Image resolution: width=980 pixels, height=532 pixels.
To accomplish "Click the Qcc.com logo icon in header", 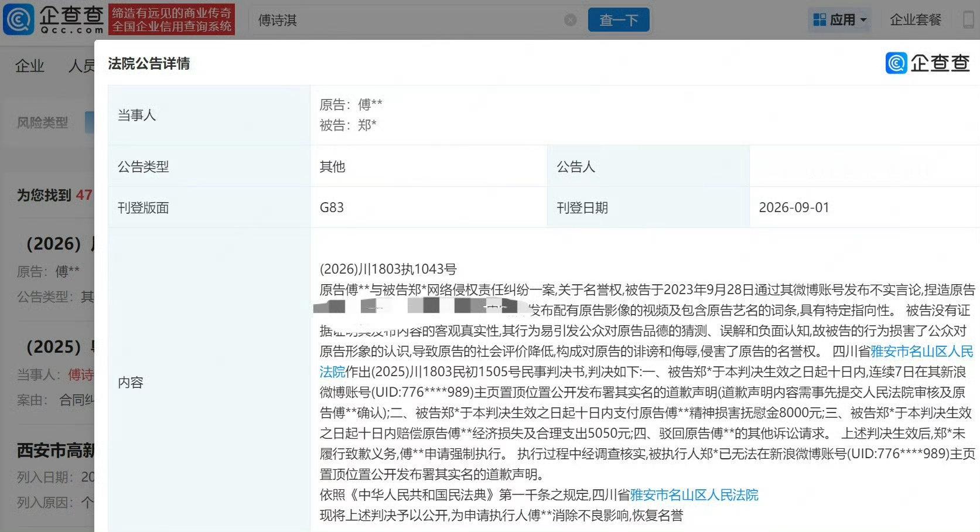I will click(19, 19).
